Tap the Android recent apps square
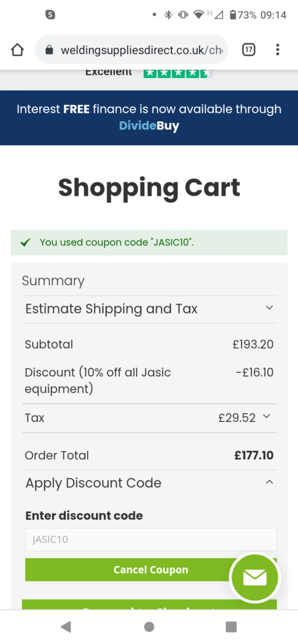This screenshot has height=644, width=298. pyautogui.click(x=232, y=627)
